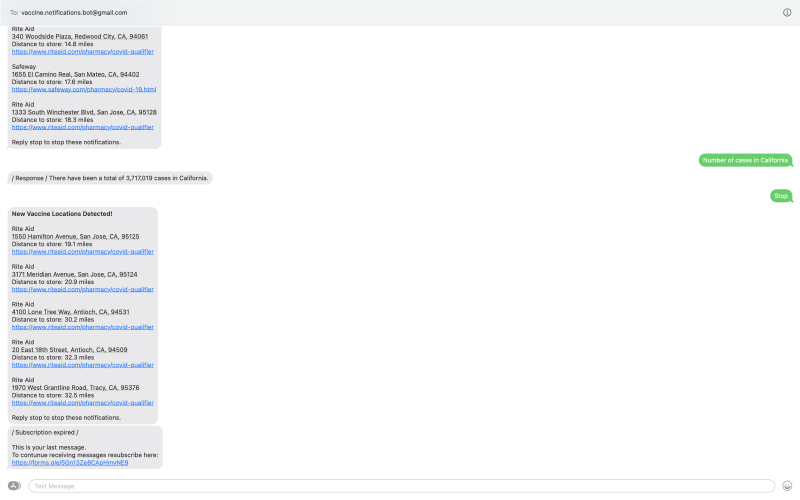800x500 pixels.
Task: Open Rite Aid link under South Winchester Blvd
Action: click(83, 127)
